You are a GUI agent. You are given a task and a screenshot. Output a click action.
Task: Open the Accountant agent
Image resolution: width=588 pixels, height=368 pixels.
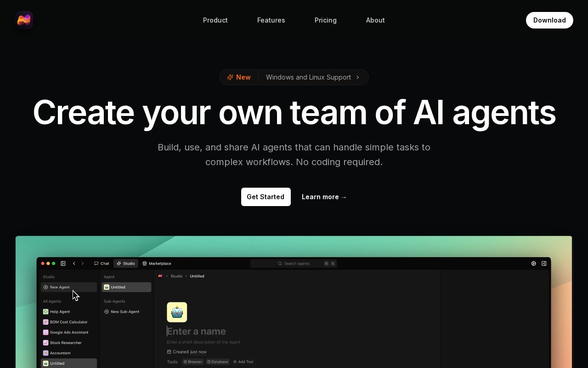69,353
